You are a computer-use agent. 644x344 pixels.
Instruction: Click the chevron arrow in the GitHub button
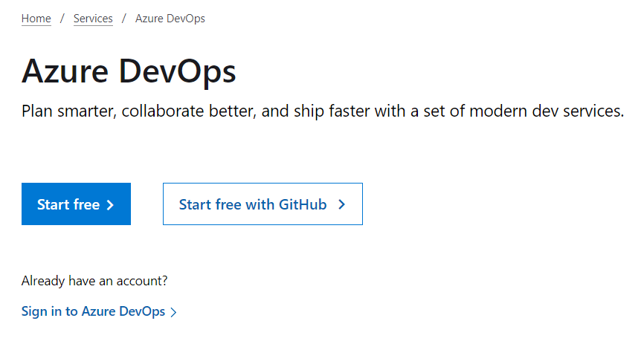click(342, 204)
